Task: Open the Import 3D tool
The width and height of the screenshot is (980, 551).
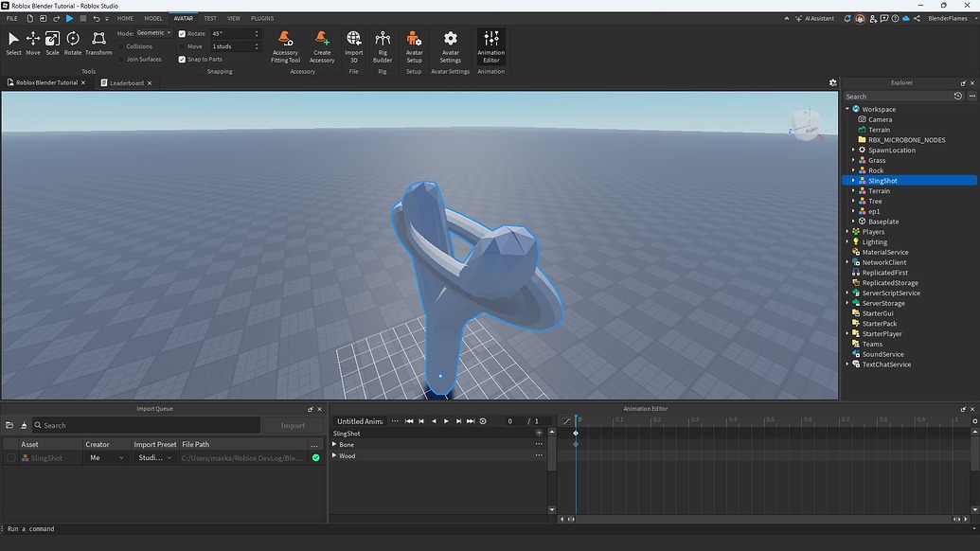Action: 354,46
